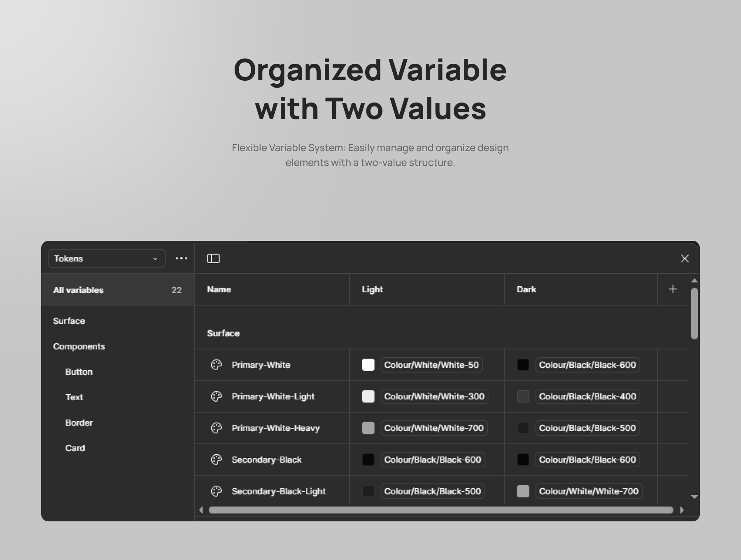The image size is (741, 560).
Task: Click the palette icon beside Primary-White-Light
Action: tap(217, 397)
